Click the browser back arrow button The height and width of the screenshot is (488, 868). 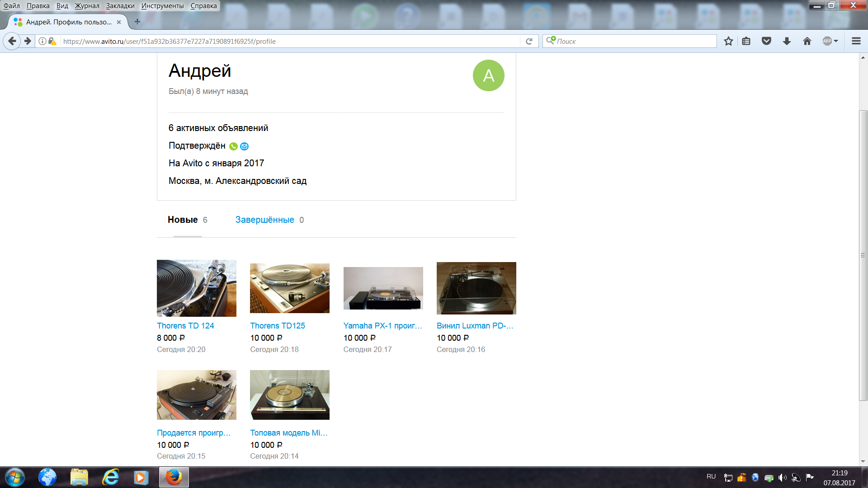(x=12, y=41)
